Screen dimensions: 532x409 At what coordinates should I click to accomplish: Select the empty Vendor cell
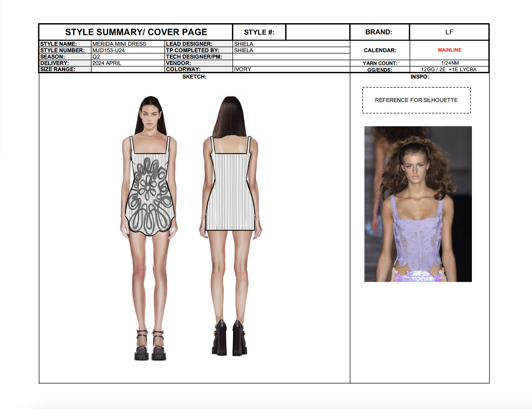click(x=291, y=63)
